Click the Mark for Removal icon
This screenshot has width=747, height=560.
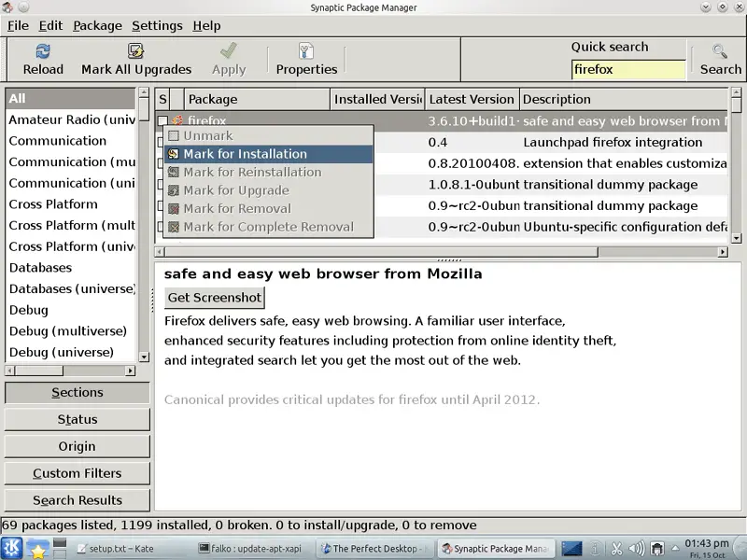(x=174, y=208)
